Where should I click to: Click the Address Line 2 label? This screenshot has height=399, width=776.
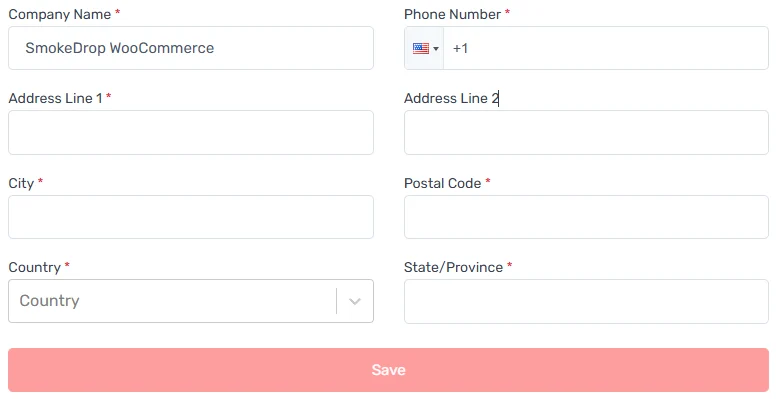coord(451,99)
